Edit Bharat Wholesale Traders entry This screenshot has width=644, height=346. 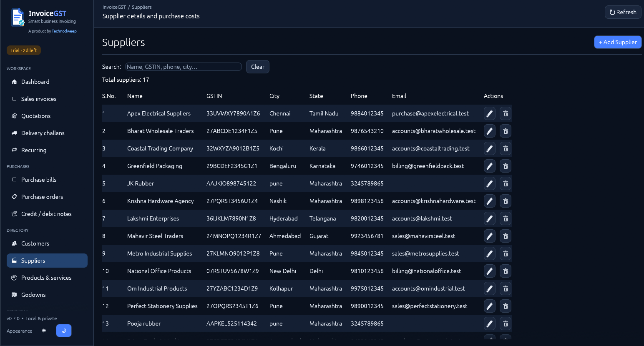pyautogui.click(x=490, y=131)
